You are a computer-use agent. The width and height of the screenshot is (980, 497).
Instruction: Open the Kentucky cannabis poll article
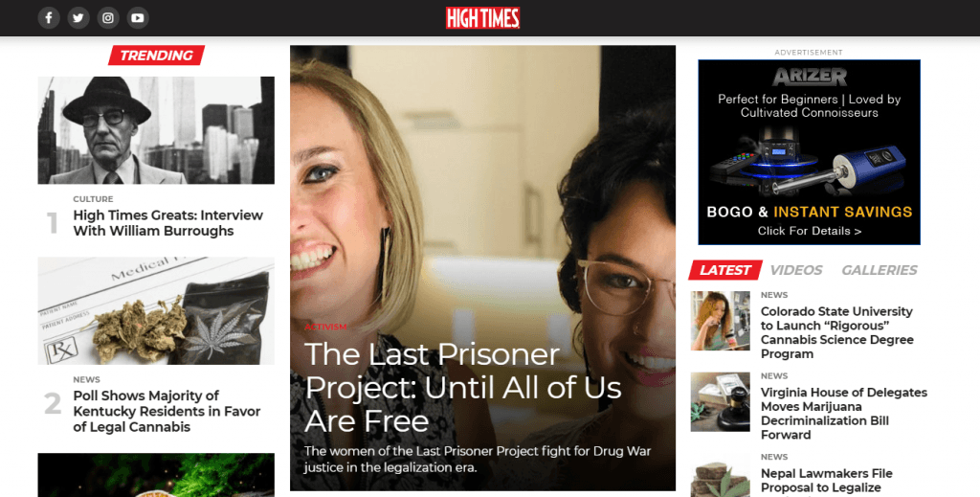pos(167,412)
